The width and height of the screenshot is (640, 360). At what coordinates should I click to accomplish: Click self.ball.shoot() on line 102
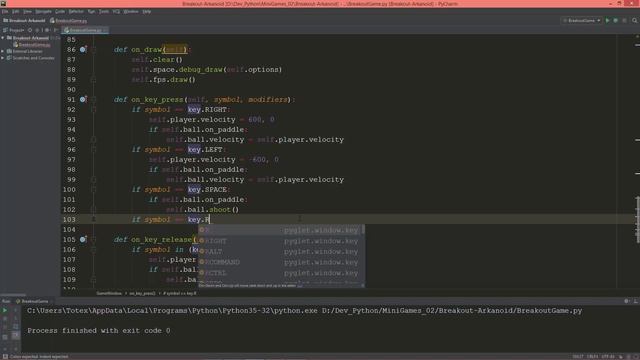tap(202, 209)
